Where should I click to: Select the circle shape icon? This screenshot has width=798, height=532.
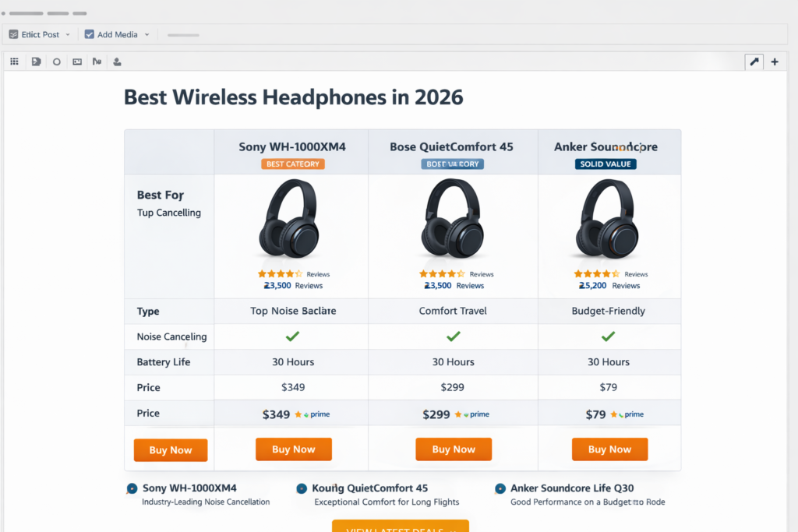point(56,61)
